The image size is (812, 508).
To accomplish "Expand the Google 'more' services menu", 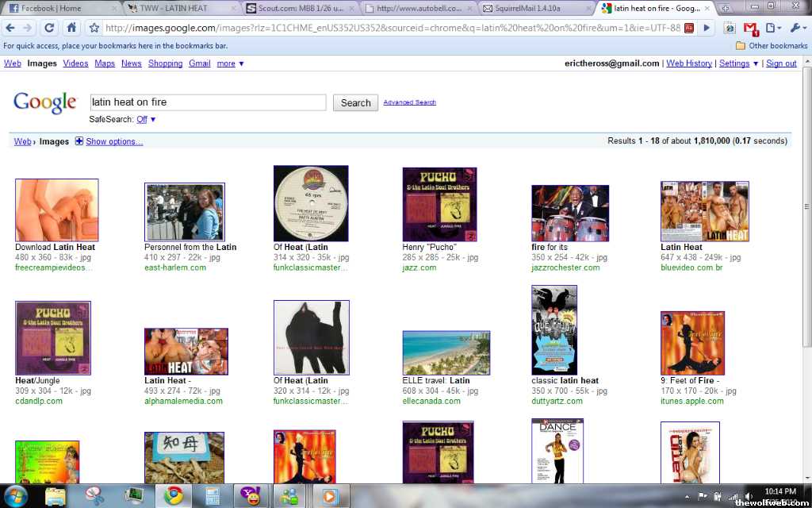I will tap(231, 63).
